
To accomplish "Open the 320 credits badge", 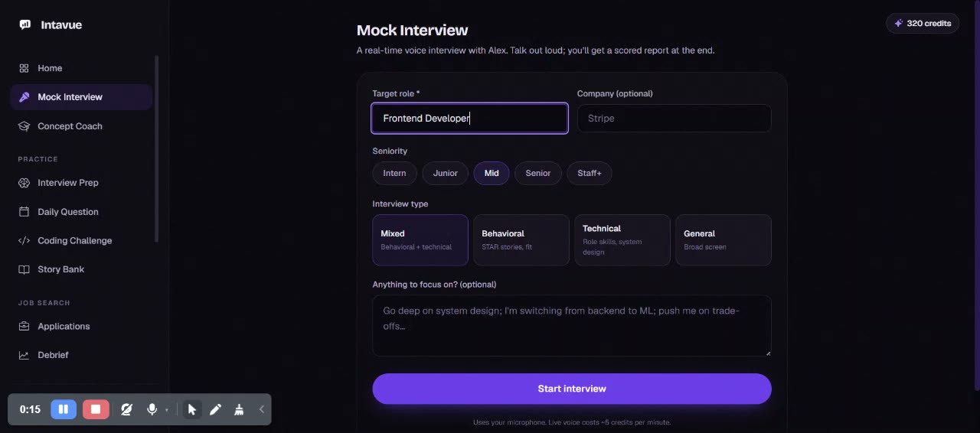I will (x=923, y=24).
